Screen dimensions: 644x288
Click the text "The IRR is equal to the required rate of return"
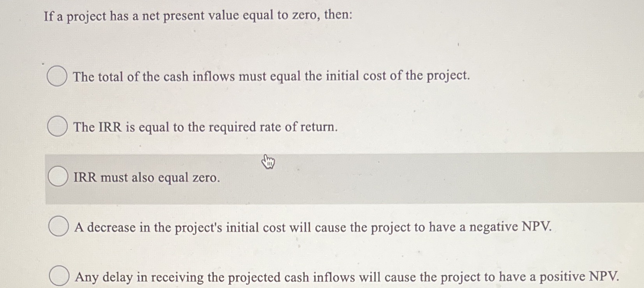(205, 127)
